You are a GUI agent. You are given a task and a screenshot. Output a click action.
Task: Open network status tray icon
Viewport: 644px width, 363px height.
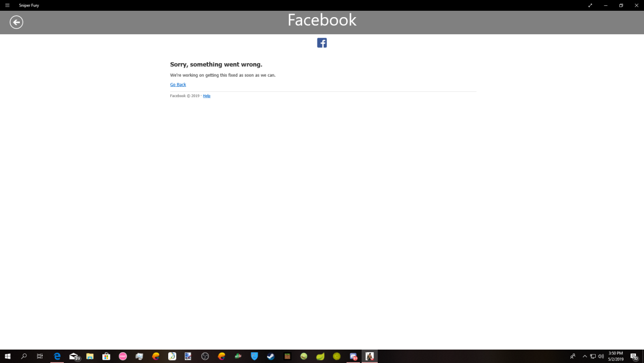coord(593,356)
